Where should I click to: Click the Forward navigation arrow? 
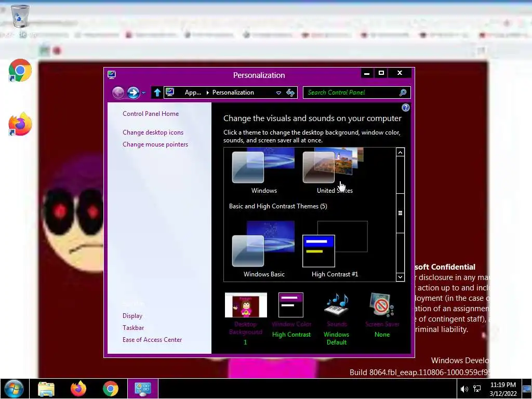133,92
